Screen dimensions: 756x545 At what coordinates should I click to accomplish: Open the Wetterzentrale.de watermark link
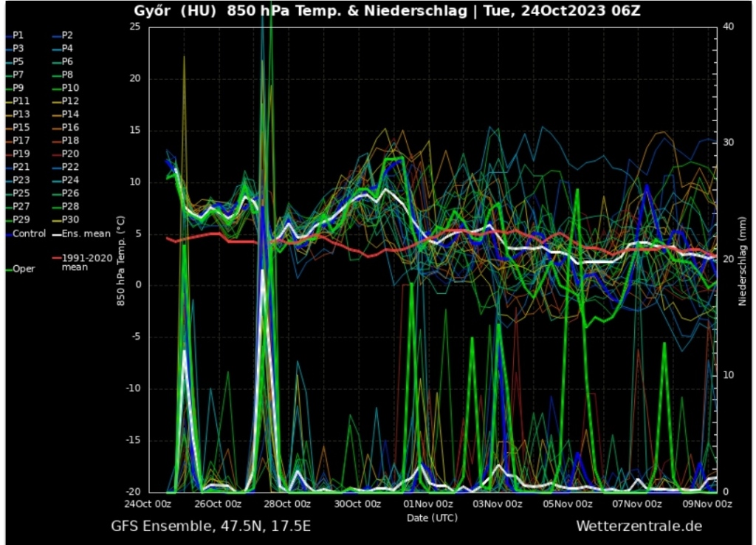pos(639,526)
